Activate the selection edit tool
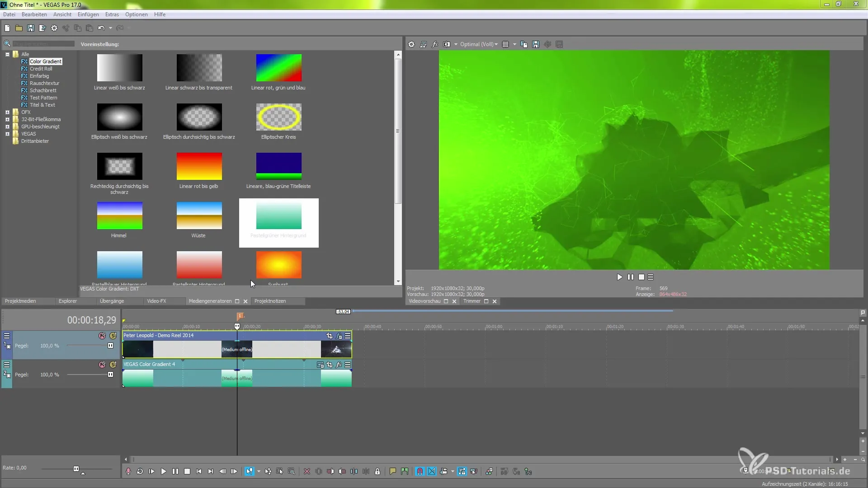868x488 pixels. click(x=280, y=471)
